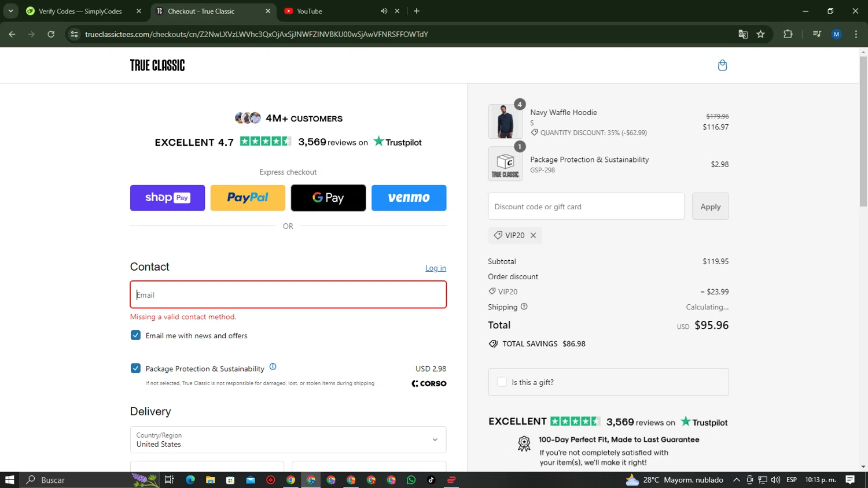Open WhatsApp from the taskbar

point(411,480)
